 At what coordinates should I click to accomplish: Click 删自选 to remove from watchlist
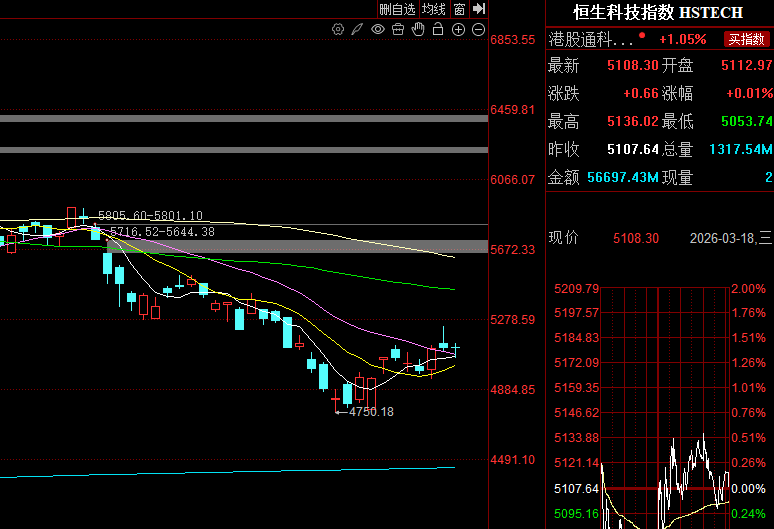pyautogui.click(x=397, y=9)
